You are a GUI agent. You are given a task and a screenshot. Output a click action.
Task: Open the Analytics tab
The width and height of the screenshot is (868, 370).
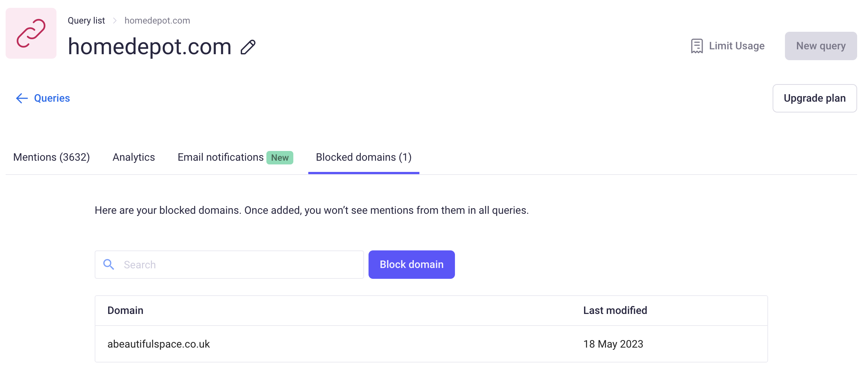click(x=134, y=157)
